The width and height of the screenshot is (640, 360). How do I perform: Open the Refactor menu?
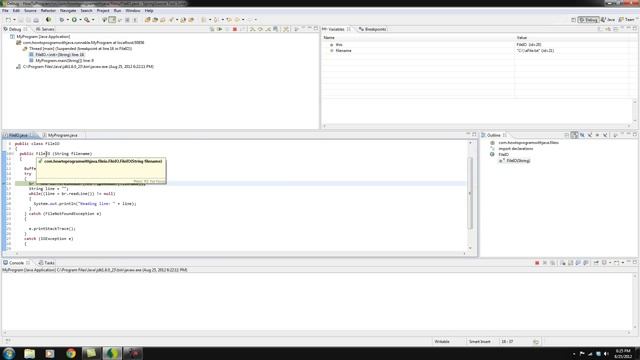pos(48,11)
